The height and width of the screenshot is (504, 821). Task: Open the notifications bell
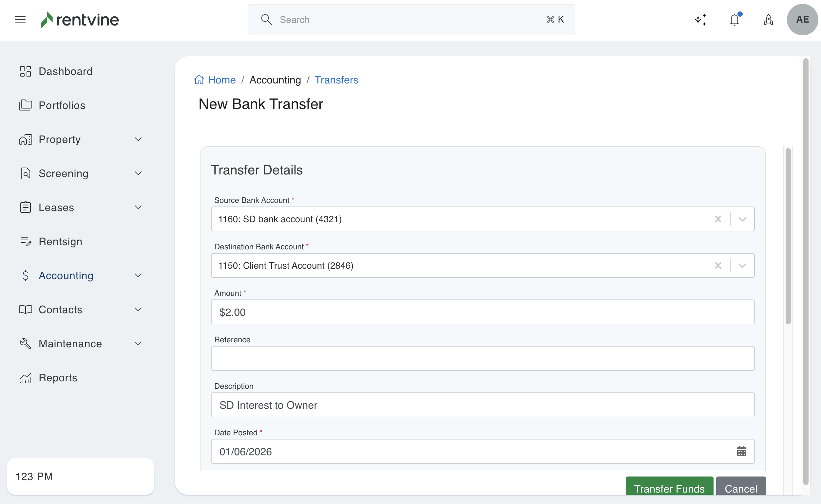point(735,20)
